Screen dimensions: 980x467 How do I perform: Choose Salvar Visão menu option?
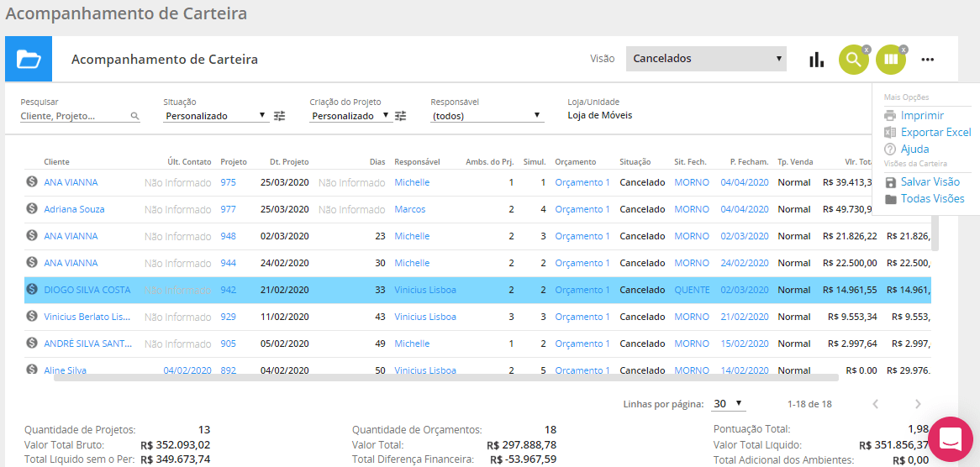[930, 182]
